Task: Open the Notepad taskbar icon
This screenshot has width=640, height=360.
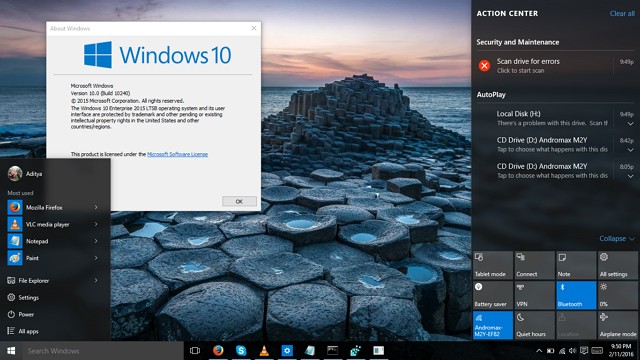Action: pos(310,351)
